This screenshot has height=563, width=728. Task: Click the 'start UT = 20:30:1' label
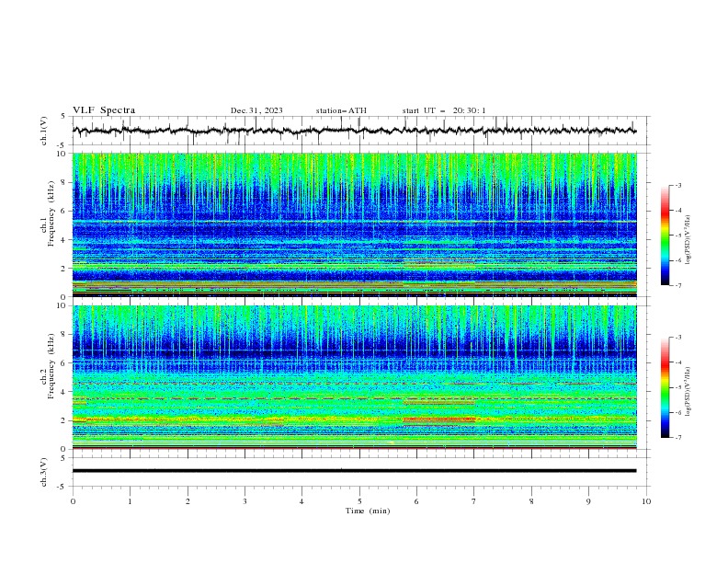tap(444, 110)
